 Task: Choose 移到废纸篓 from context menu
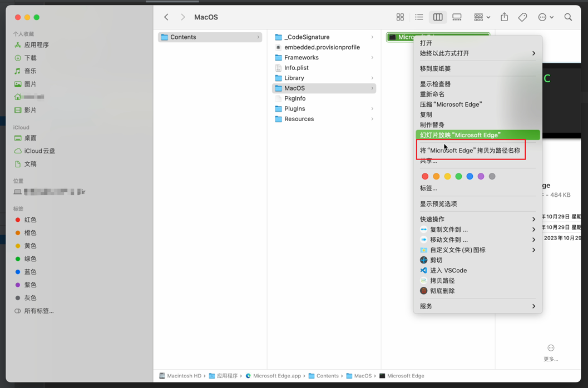(x=435, y=68)
